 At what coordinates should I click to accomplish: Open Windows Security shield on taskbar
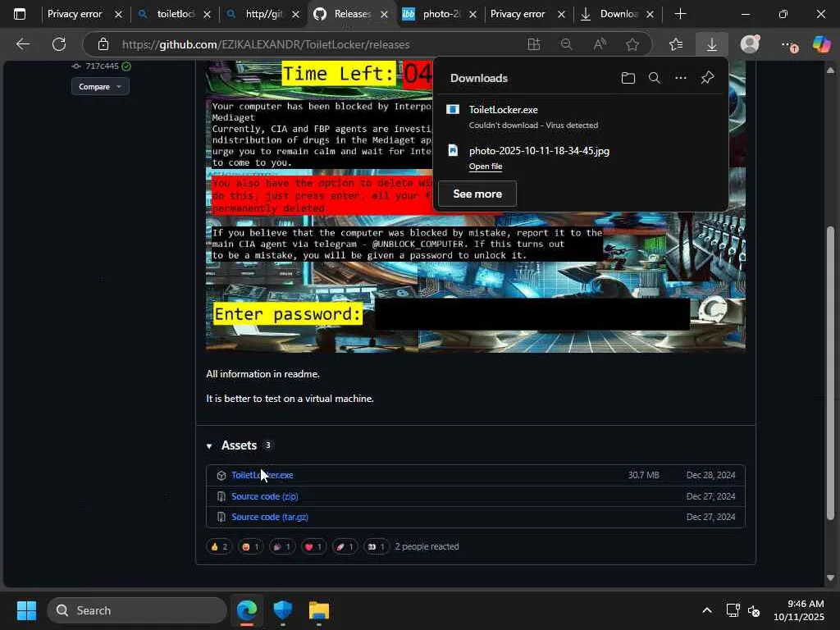tap(282, 610)
